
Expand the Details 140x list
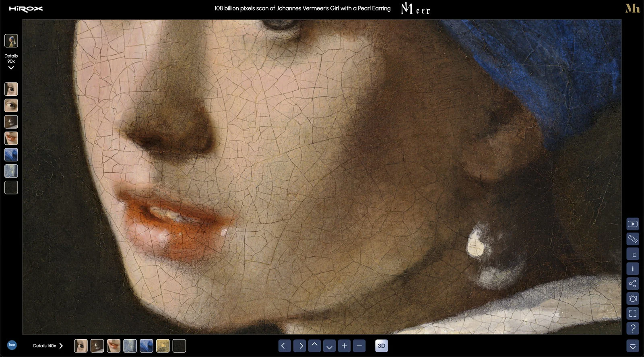pos(61,346)
